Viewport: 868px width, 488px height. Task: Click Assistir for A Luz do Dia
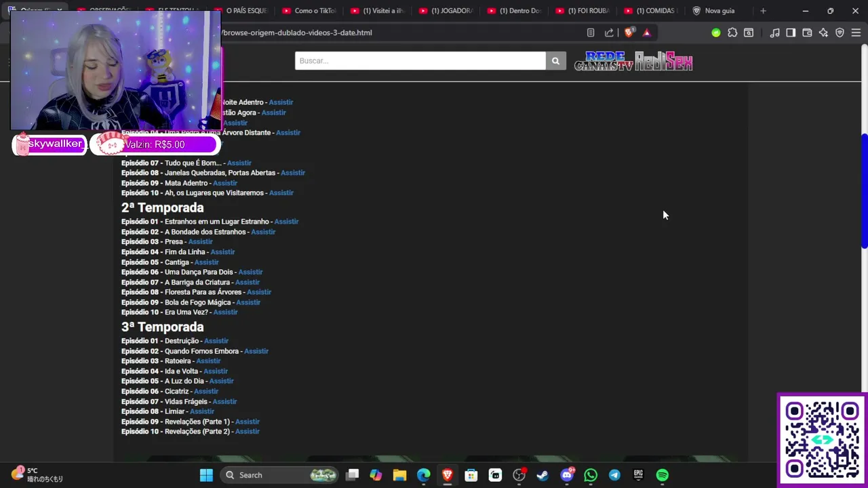click(221, 381)
